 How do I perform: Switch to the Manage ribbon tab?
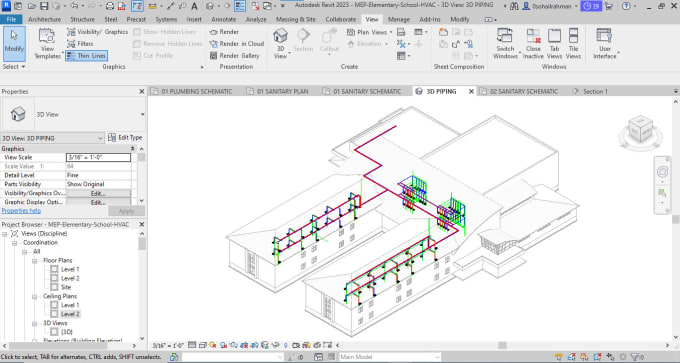click(x=399, y=20)
